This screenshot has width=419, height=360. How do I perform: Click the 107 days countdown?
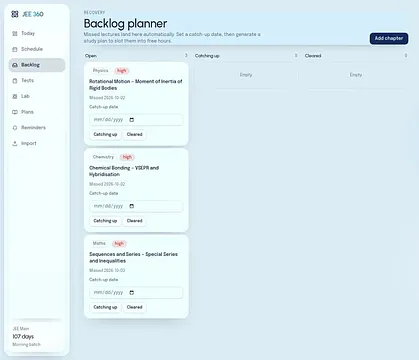pyautogui.click(x=23, y=336)
